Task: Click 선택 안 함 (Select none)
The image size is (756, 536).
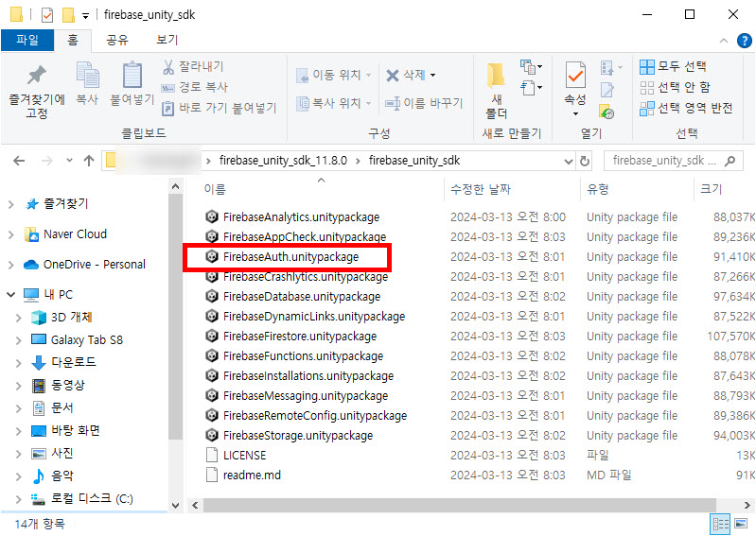Action: [675, 87]
